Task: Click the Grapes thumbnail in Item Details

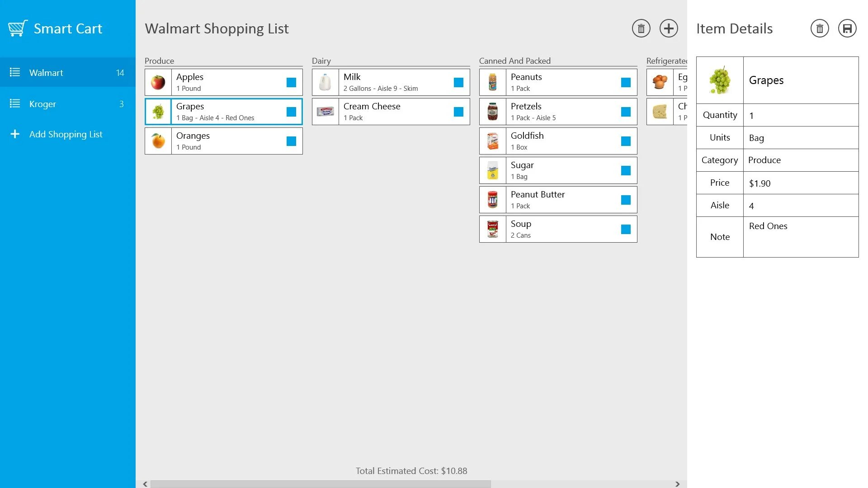Action: (x=719, y=80)
